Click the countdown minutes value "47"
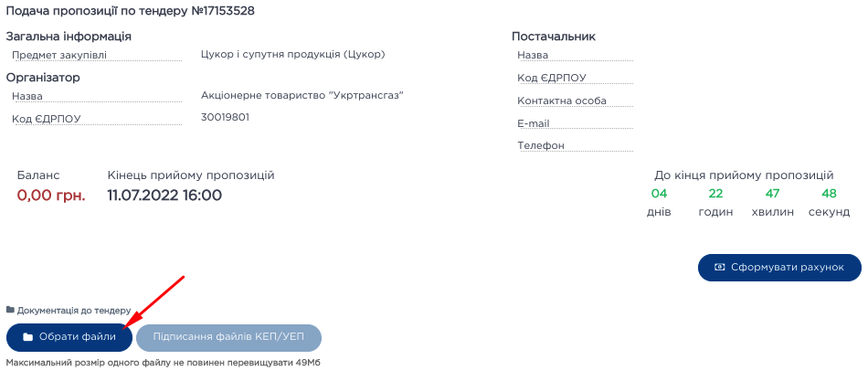The width and height of the screenshot is (868, 381). pos(772,194)
